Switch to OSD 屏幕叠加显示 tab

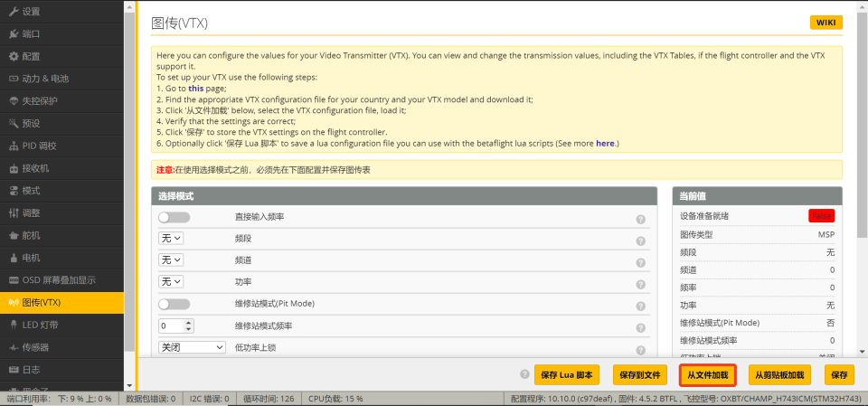tap(61, 279)
